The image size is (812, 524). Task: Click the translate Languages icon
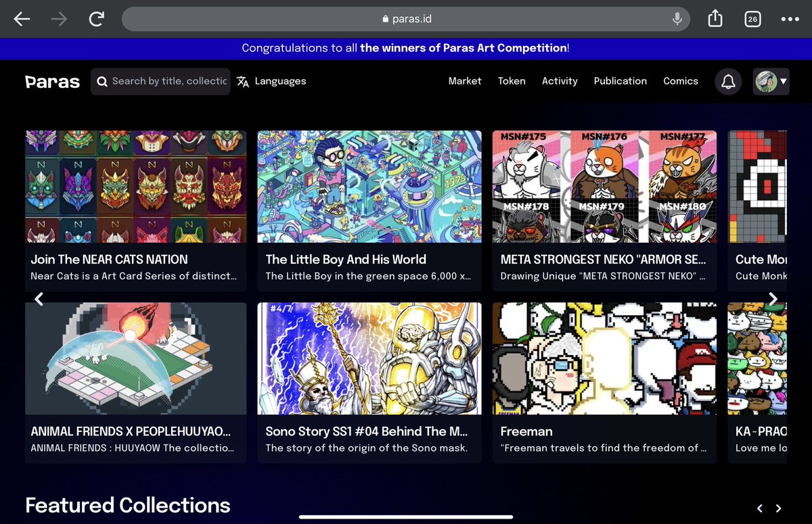pos(243,82)
